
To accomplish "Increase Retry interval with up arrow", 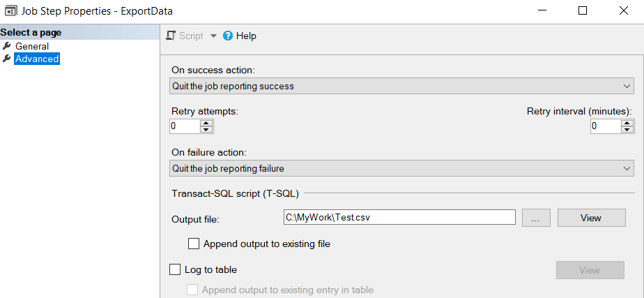I will pyautogui.click(x=627, y=123).
